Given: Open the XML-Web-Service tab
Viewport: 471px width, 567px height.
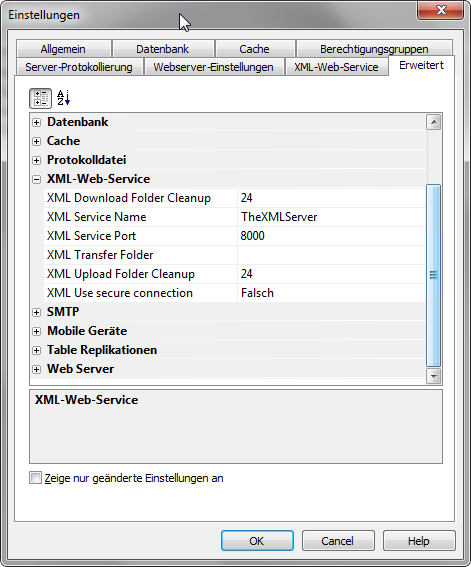Looking at the screenshot, I should coord(336,67).
